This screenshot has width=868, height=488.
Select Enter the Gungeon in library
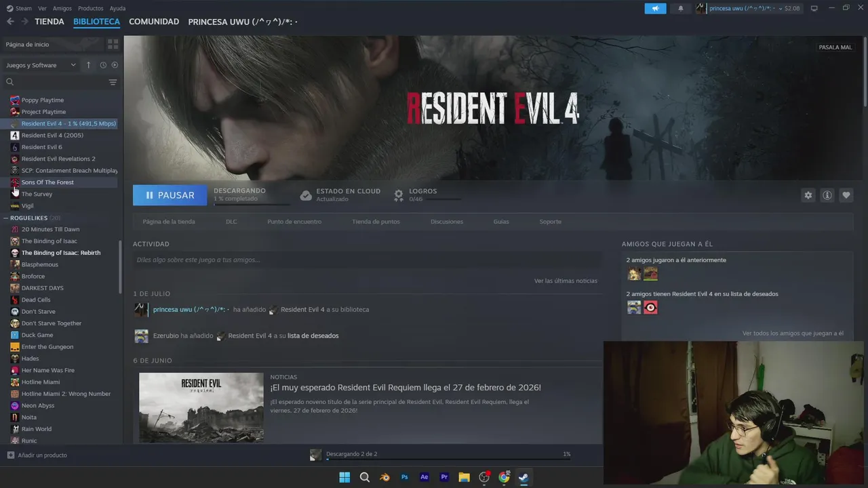tap(47, 347)
